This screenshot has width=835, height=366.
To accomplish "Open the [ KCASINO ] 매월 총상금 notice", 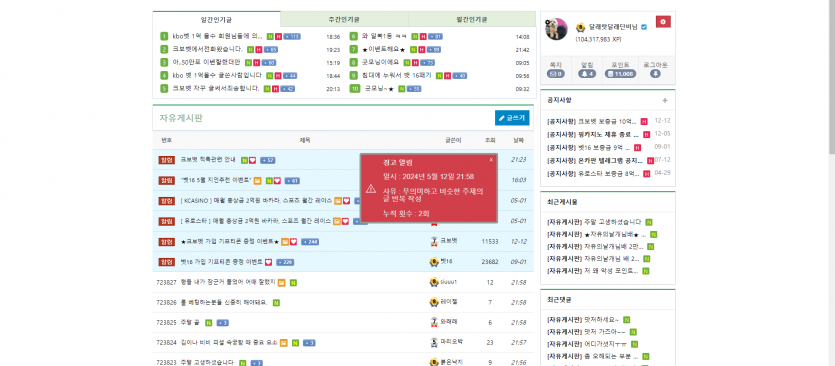I will [256, 201].
